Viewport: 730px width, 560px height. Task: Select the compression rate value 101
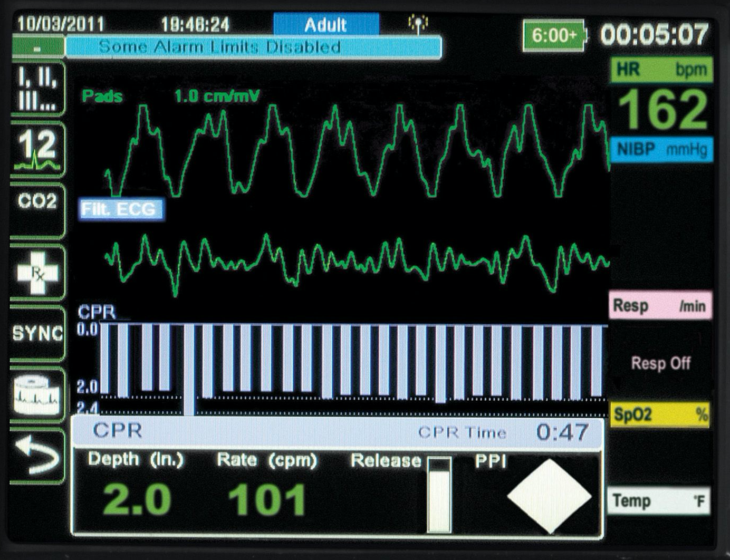(x=267, y=500)
